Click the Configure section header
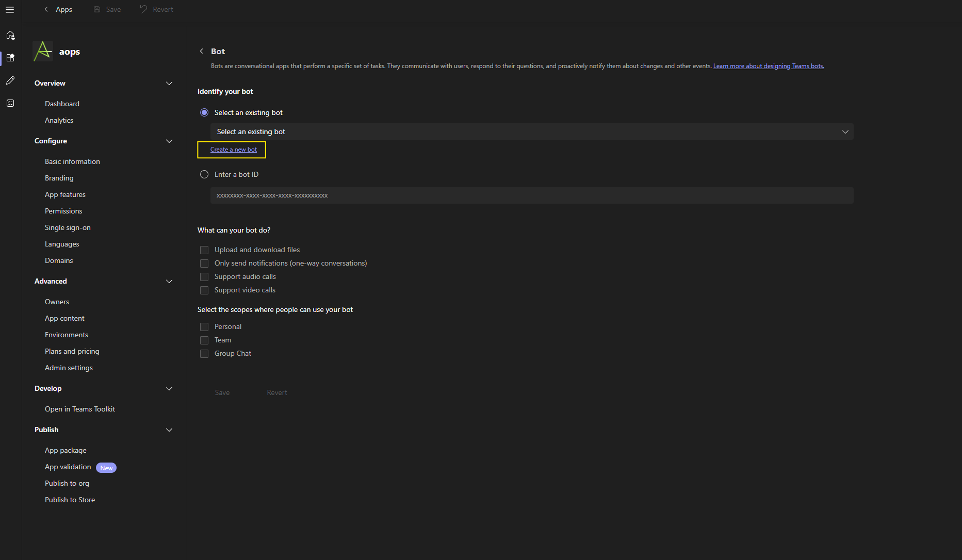Viewport: 962px width, 560px height. [51, 141]
